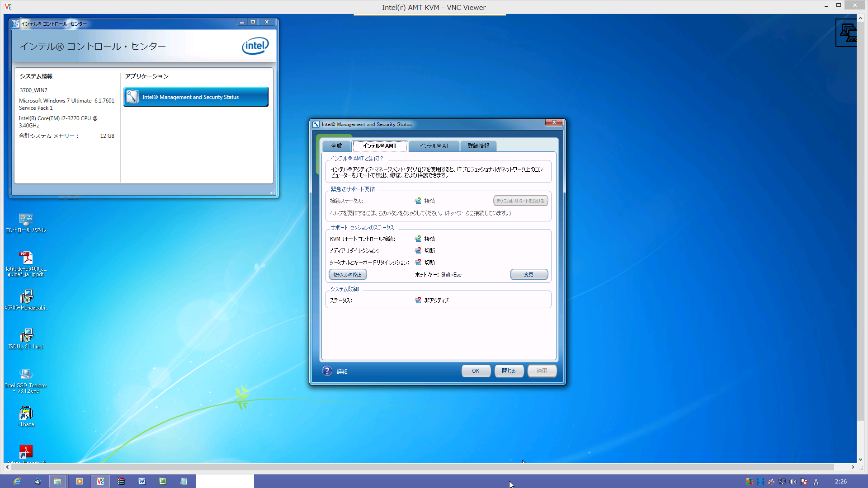Launch the ISDU_v2.1.1.msi installer icon
This screenshot has width=868, height=488.
point(26,336)
